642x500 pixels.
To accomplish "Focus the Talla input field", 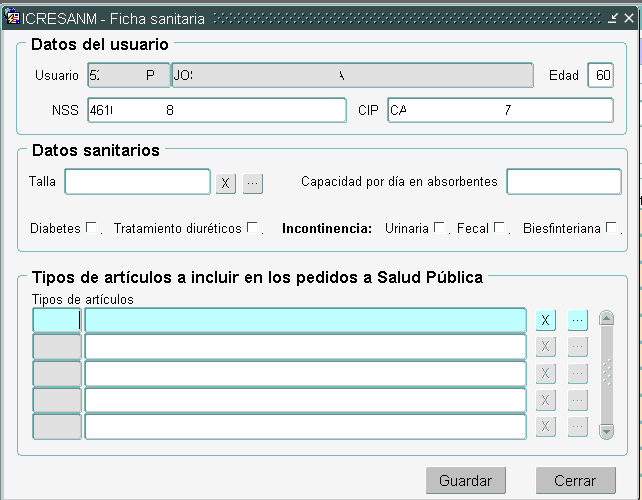I will (137, 181).
